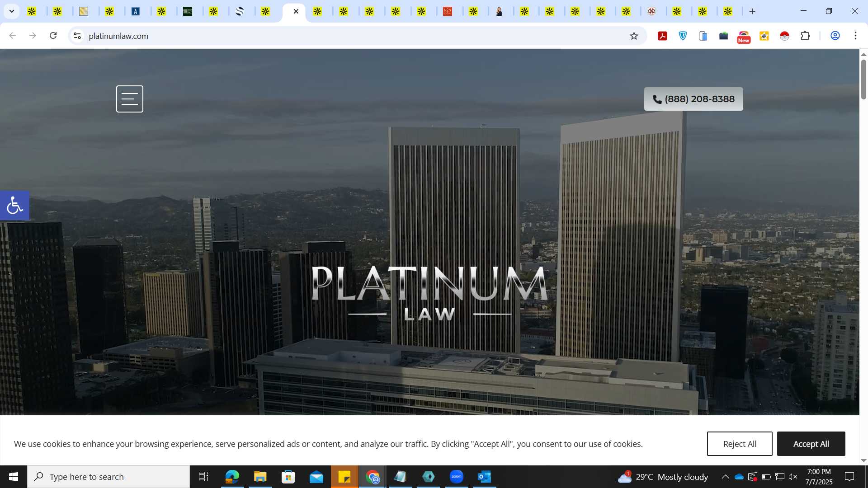
Task: Go forward to next page
Action: coord(33,36)
